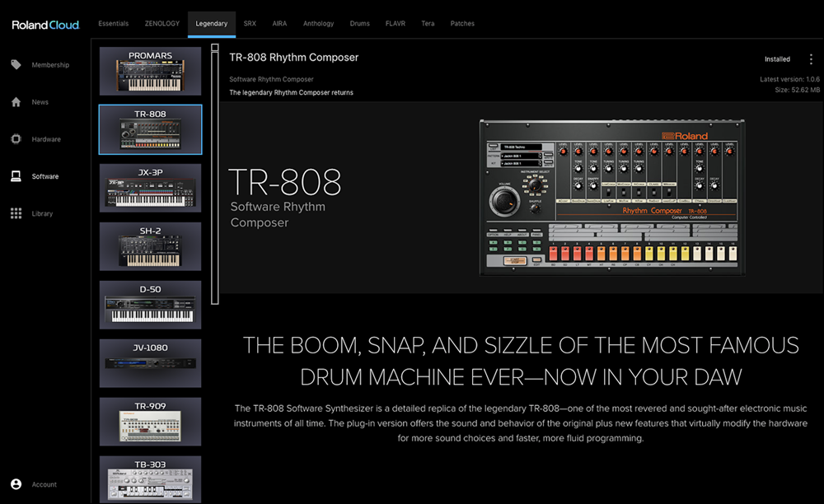The height and width of the screenshot is (504, 824).
Task: Click the TR-808 plugin screenshot image
Action: click(611, 198)
